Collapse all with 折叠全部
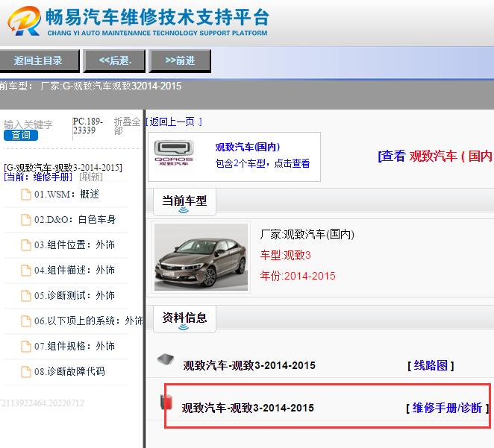Screen dimensions: 494x448 [x=127, y=126]
